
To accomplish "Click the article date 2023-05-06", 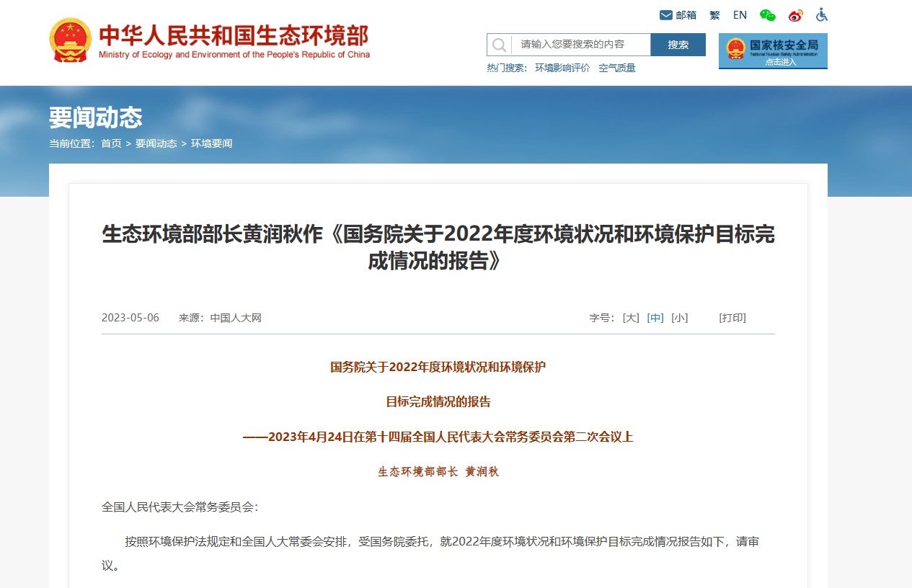I will [x=130, y=318].
